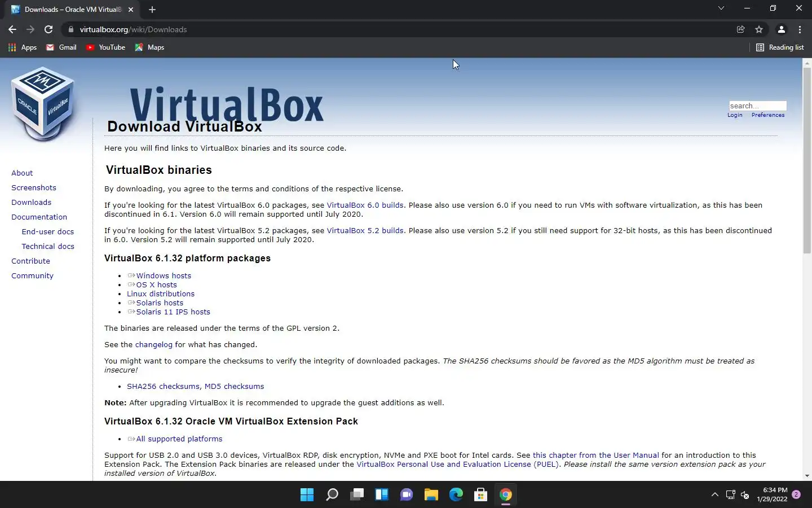This screenshot has width=812, height=508.
Task: Open Microsoft Edge from taskbar
Action: [456, 495]
